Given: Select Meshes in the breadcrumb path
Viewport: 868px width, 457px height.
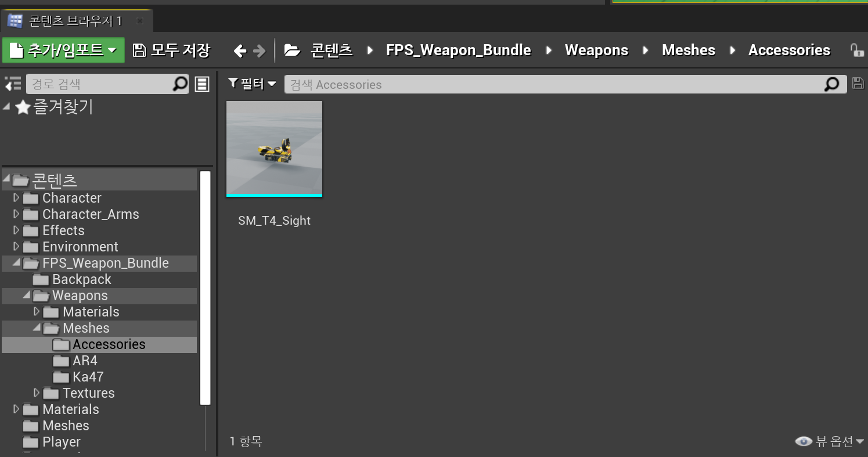Looking at the screenshot, I should (689, 51).
